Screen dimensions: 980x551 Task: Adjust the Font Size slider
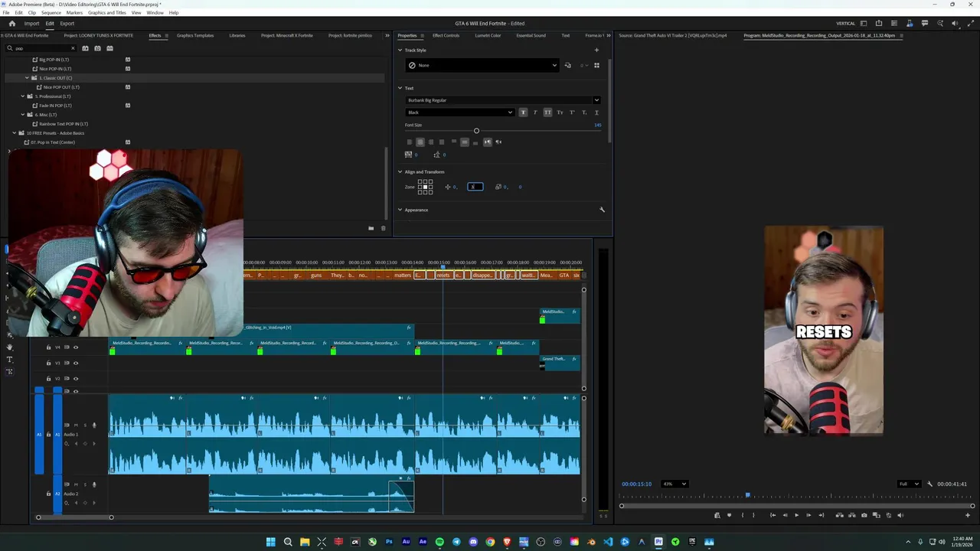click(476, 131)
